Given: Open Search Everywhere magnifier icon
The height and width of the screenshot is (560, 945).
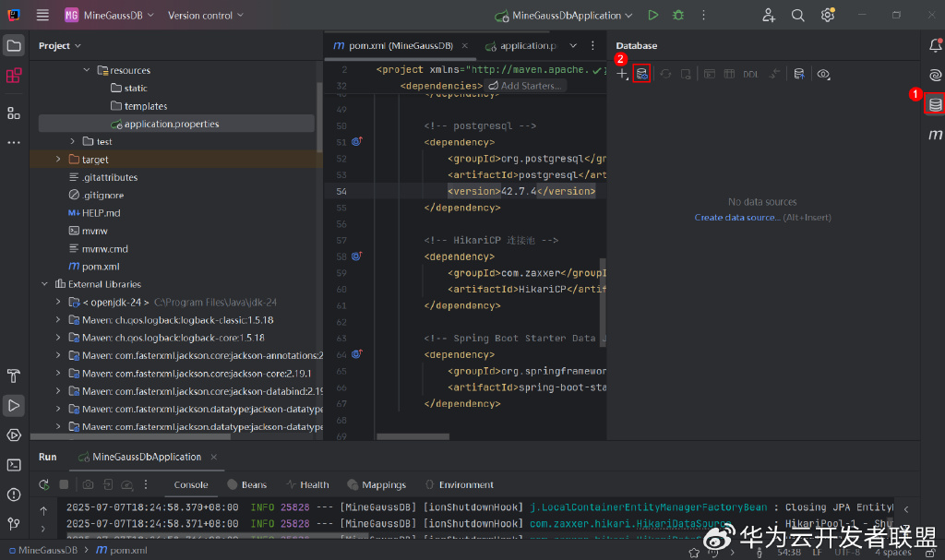Looking at the screenshot, I should point(798,15).
